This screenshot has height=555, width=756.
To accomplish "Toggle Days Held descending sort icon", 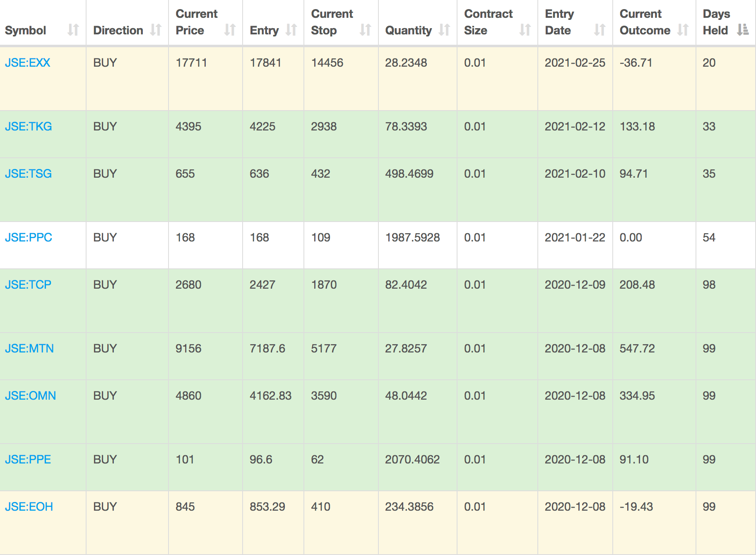I will 743,30.
